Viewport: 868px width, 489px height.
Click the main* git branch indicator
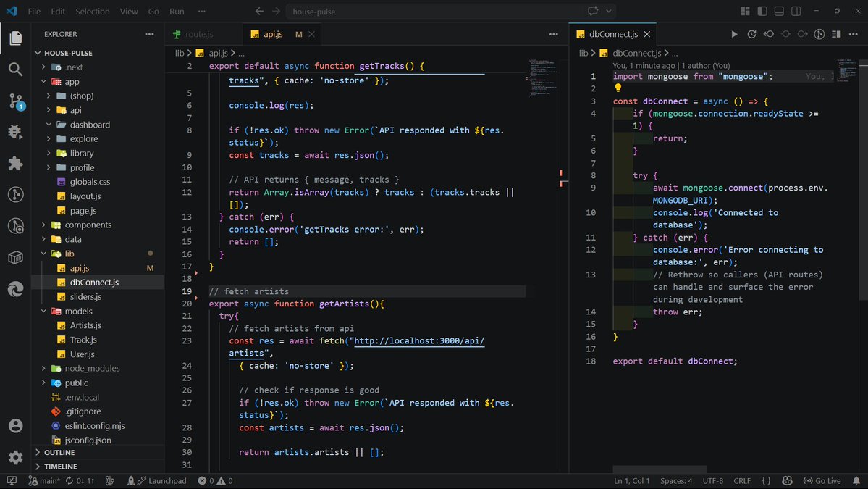(44, 480)
